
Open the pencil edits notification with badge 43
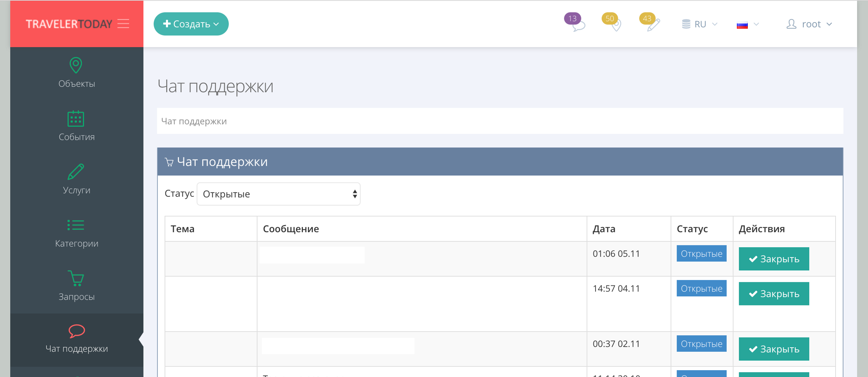coord(653,25)
